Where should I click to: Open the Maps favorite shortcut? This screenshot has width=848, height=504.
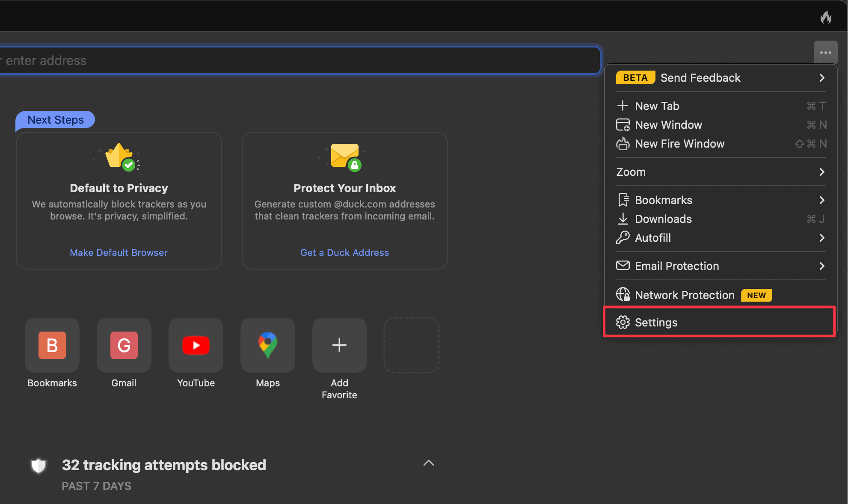[x=268, y=345]
